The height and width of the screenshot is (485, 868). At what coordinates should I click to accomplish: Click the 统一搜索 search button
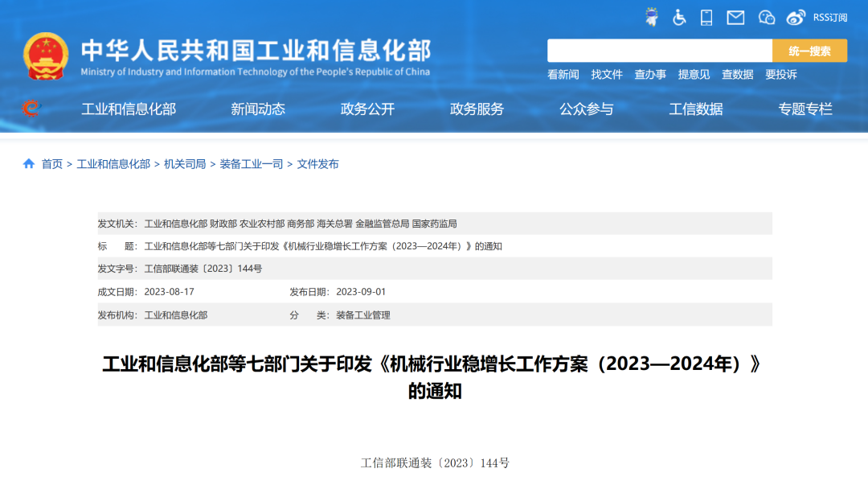809,51
